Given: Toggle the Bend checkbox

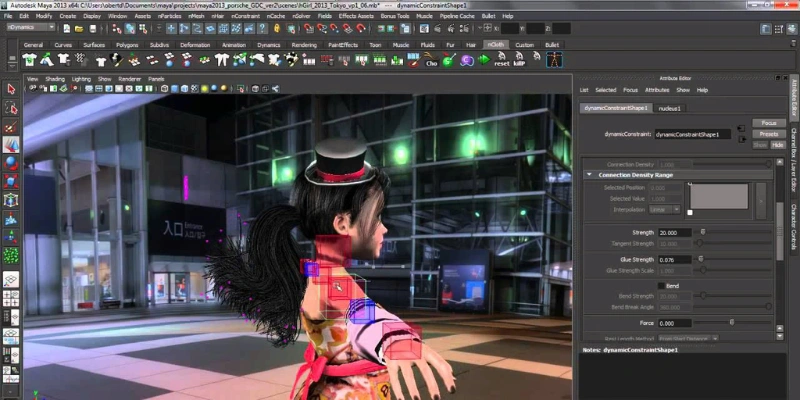Looking at the screenshot, I should 661,286.
